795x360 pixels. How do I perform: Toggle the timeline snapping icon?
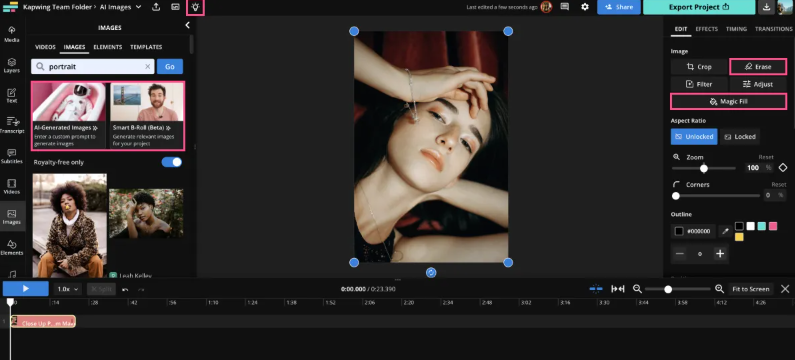pos(596,289)
